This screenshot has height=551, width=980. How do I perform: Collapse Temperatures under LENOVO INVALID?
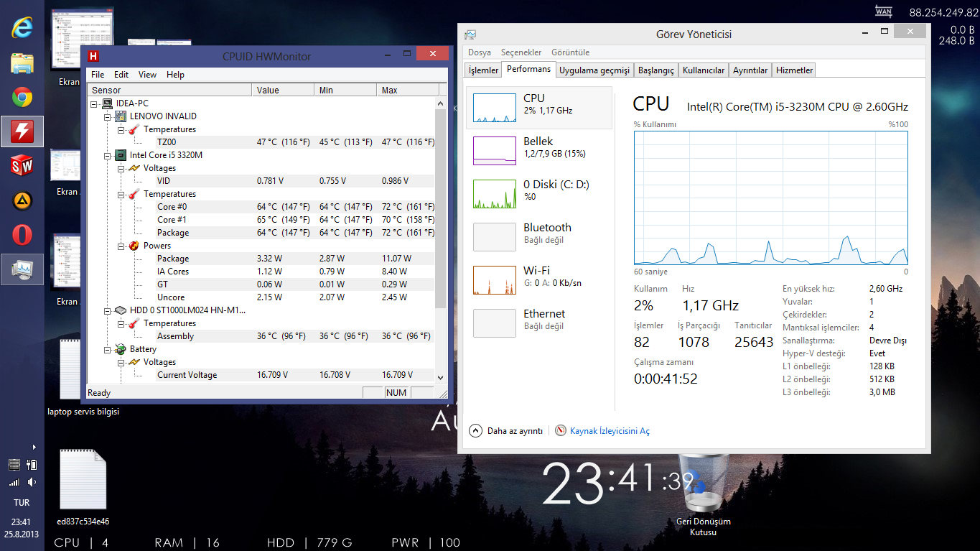[121, 129]
